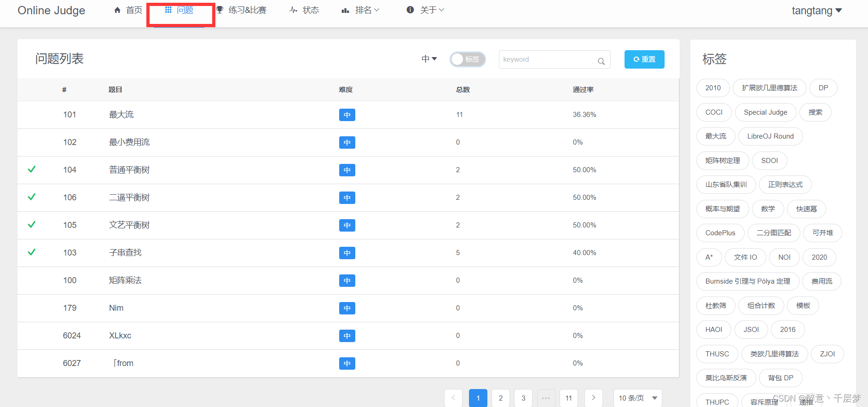
Task: Filter by the COCI tag
Action: coord(714,112)
